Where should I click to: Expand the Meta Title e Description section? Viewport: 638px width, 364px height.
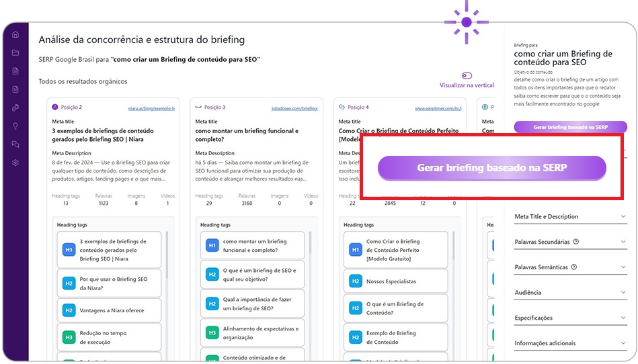[x=623, y=216]
